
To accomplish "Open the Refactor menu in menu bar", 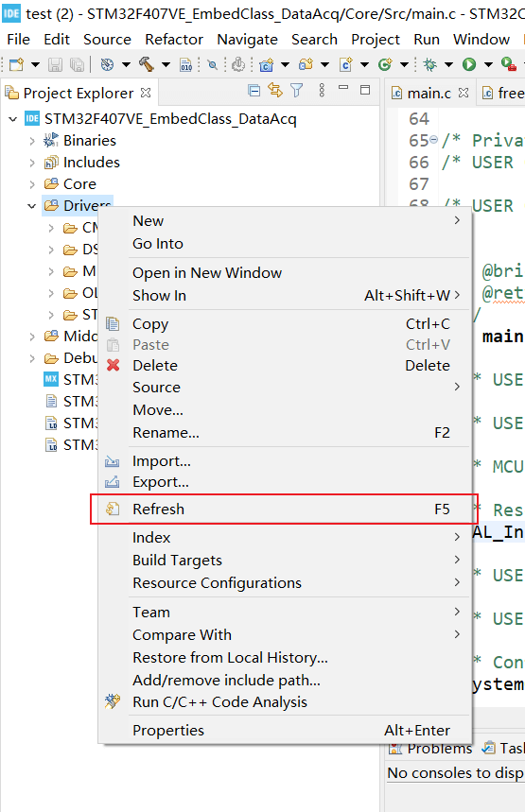I will coord(174,40).
